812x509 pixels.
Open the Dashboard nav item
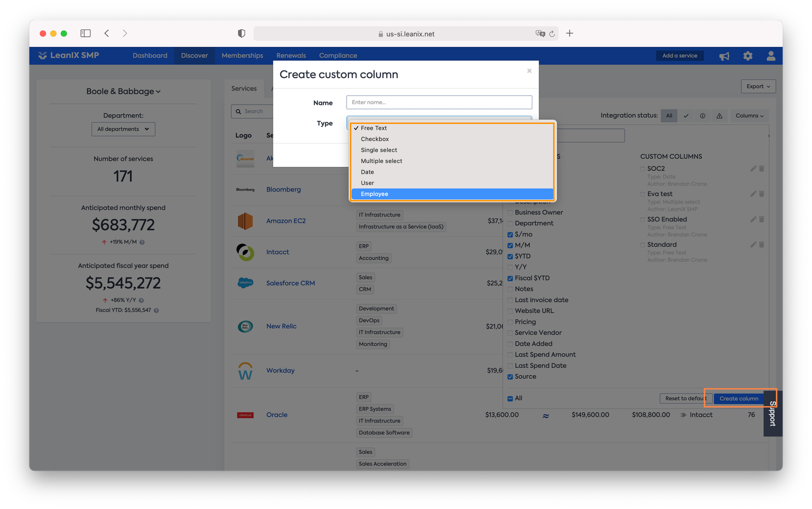tap(150, 55)
